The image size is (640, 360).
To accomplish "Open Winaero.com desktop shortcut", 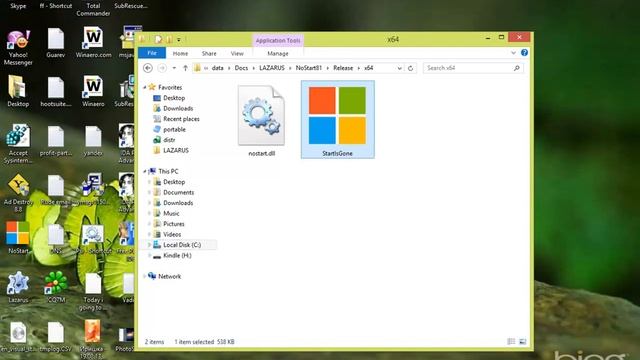I will tap(93, 42).
